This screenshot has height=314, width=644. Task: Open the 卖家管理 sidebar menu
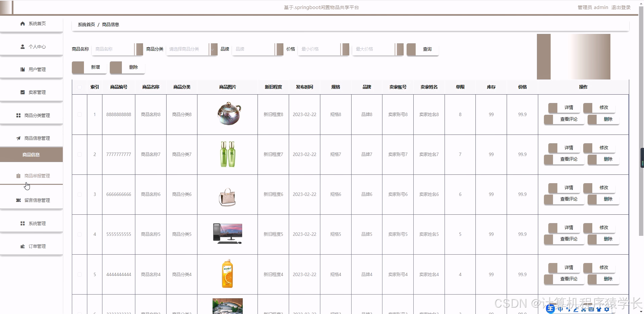pos(32,92)
